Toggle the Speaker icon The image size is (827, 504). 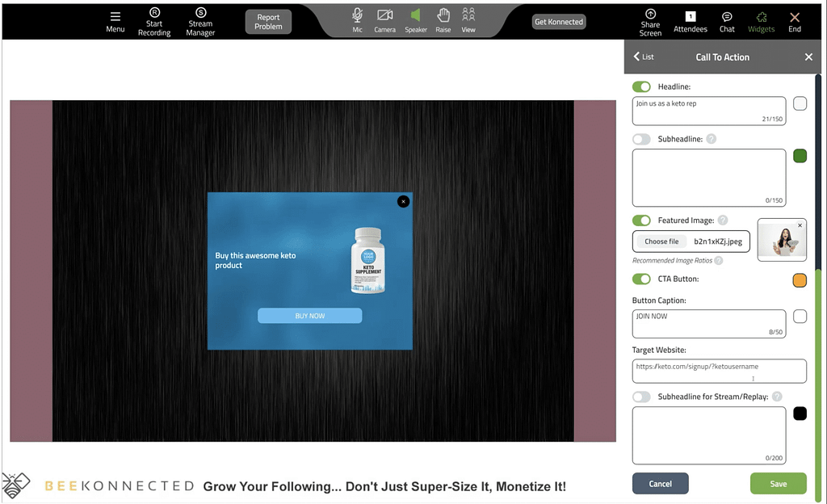click(416, 15)
